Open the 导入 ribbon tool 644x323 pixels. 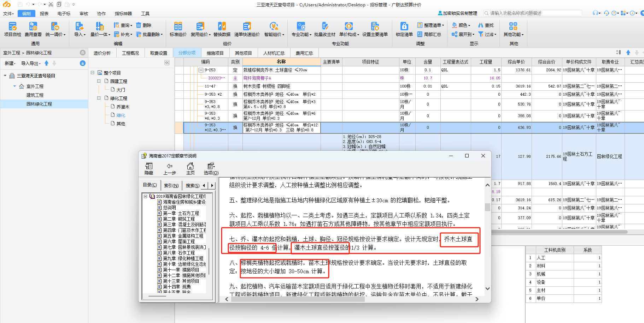(x=80, y=29)
